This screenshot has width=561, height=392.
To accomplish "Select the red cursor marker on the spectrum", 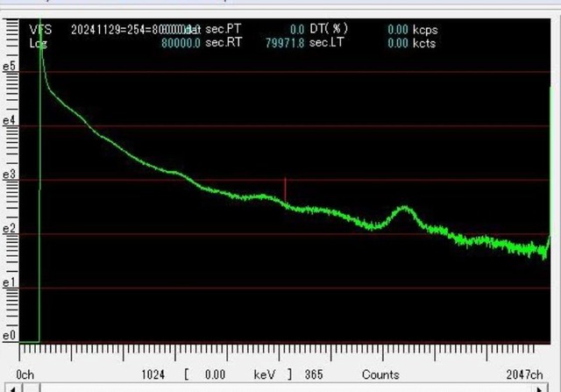I will [x=285, y=190].
